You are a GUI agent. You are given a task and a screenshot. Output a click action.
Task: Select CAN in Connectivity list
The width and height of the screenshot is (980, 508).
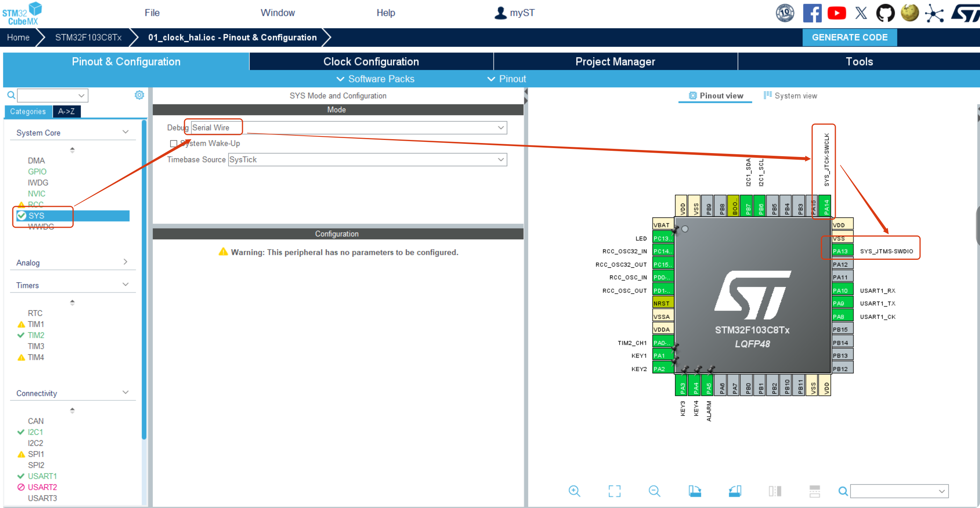click(x=36, y=421)
